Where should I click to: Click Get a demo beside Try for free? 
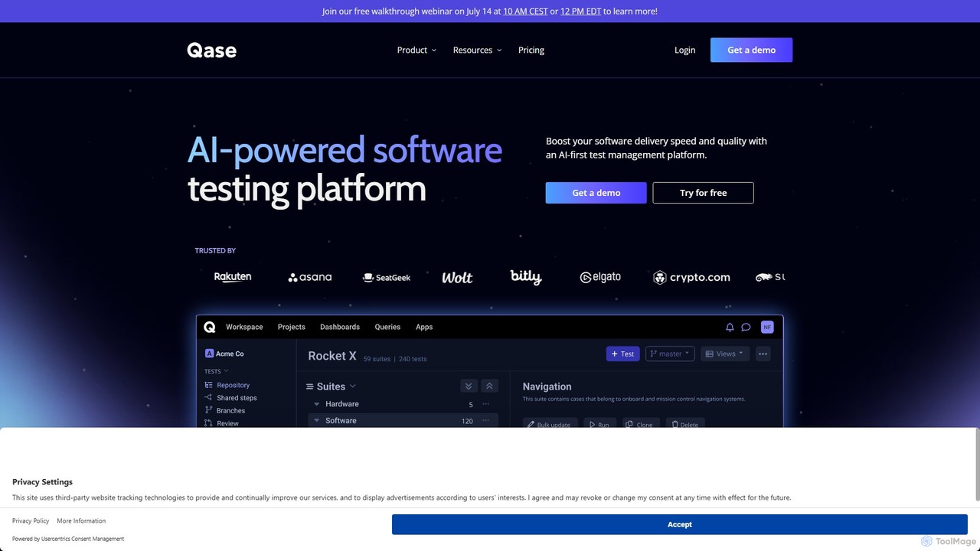tap(596, 193)
